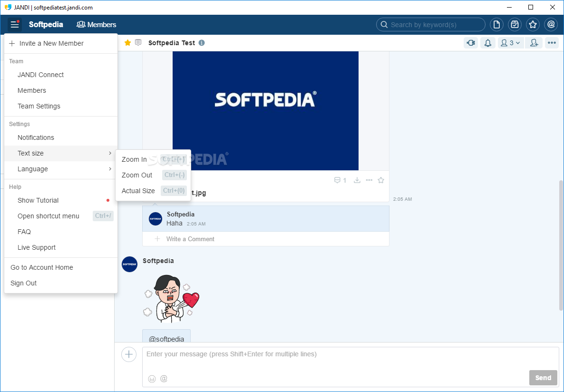Open the emoji picker
The height and width of the screenshot is (392, 564).
(x=152, y=379)
